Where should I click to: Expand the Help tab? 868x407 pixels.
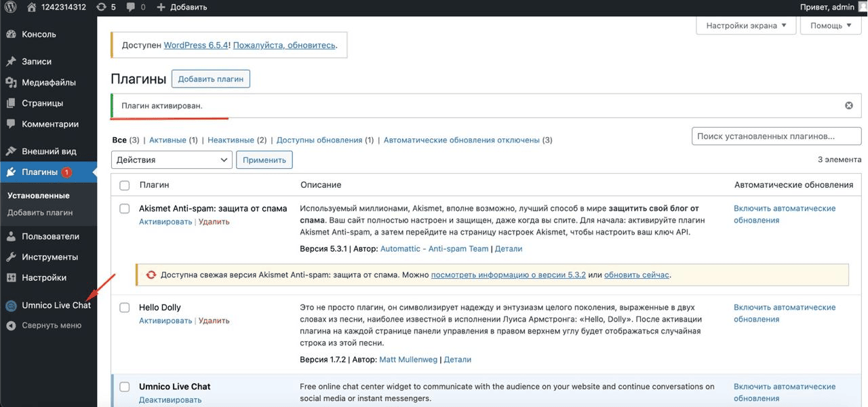(831, 26)
